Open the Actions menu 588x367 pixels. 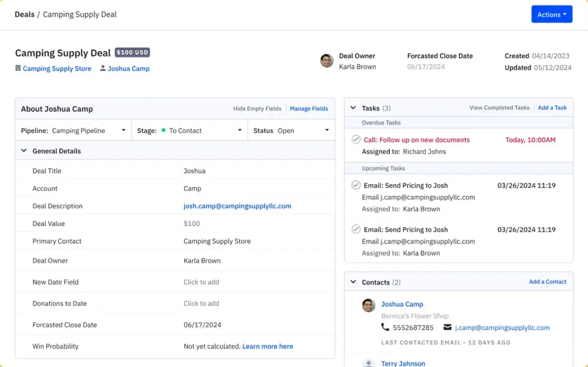[x=552, y=14]
